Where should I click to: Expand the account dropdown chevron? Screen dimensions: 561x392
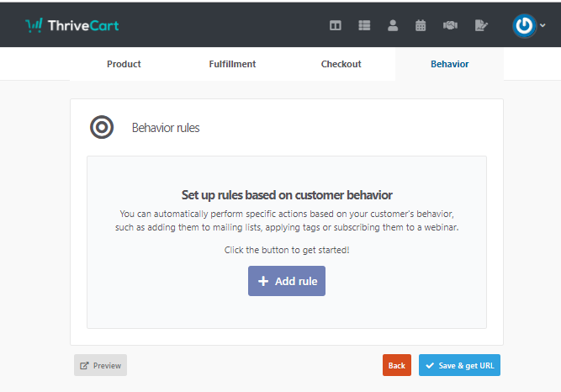542,25
